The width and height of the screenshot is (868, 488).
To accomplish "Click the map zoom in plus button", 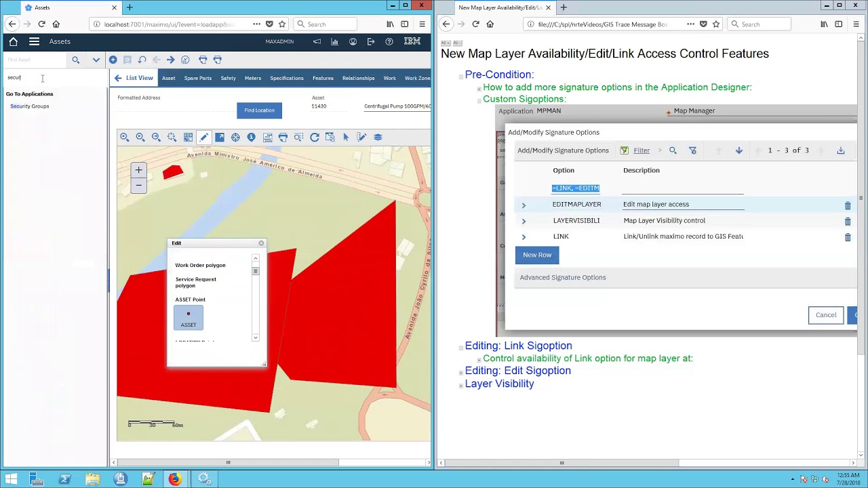I will 138,170.
